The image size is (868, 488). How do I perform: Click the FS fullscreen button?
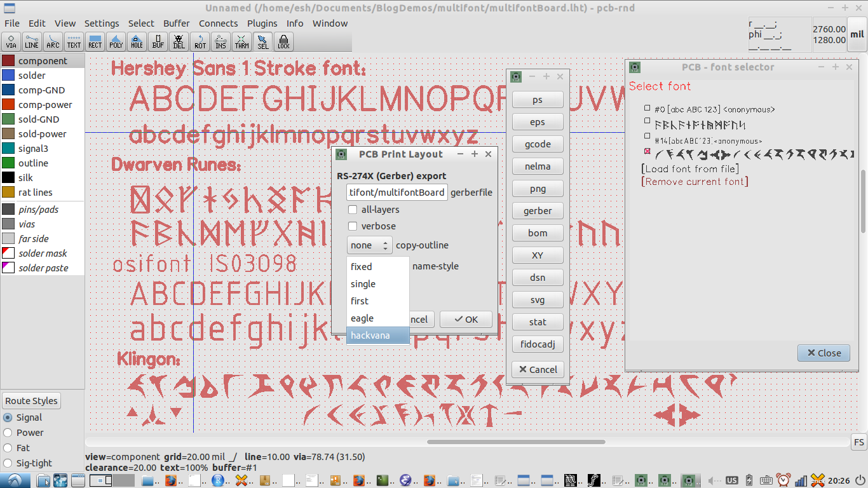(858, 443)
